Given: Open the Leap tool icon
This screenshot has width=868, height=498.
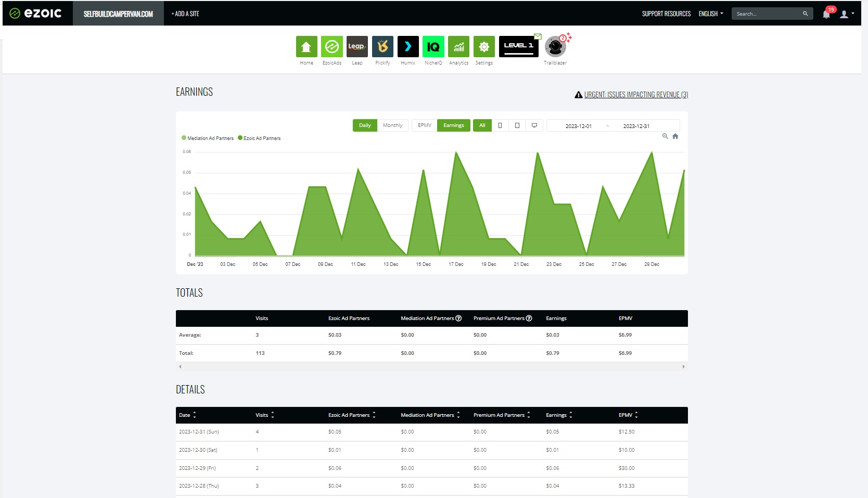Looking at the screenshot, I should click(357, 46).
